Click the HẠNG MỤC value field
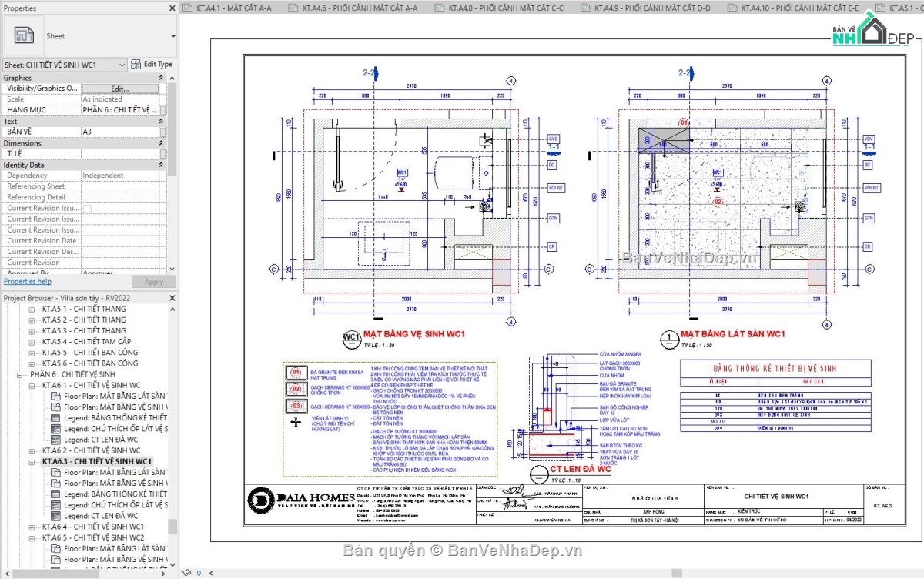 tap(120, 110)
